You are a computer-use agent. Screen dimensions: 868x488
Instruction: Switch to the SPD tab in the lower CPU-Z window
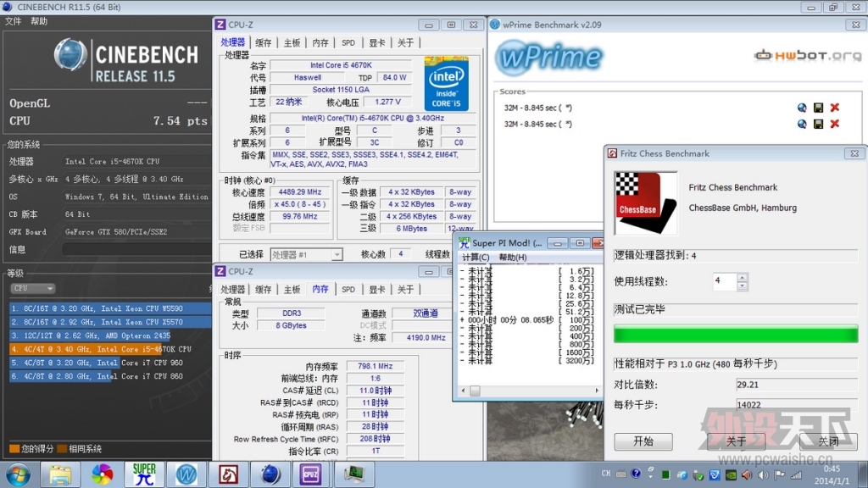pyautogui.click(x=348, y=290)
